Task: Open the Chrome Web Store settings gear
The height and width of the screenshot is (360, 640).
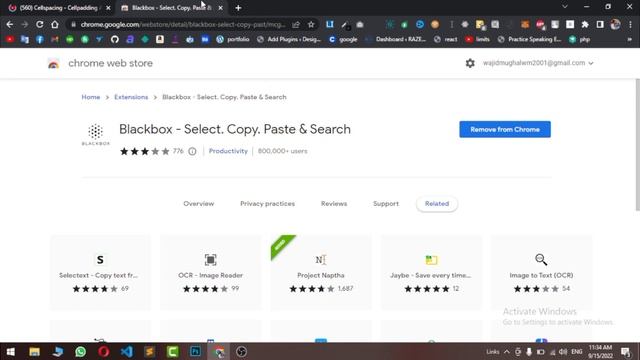Action: [470, 63]
